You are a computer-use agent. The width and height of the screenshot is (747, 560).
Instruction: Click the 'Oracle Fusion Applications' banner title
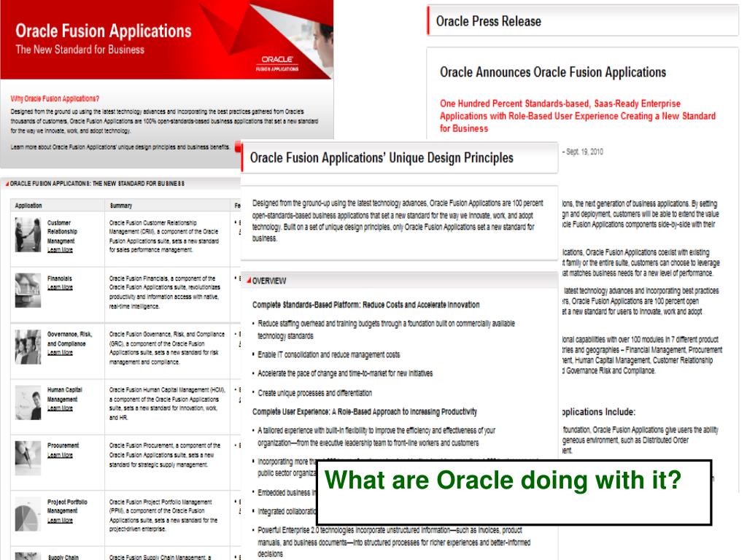(104, 31)
